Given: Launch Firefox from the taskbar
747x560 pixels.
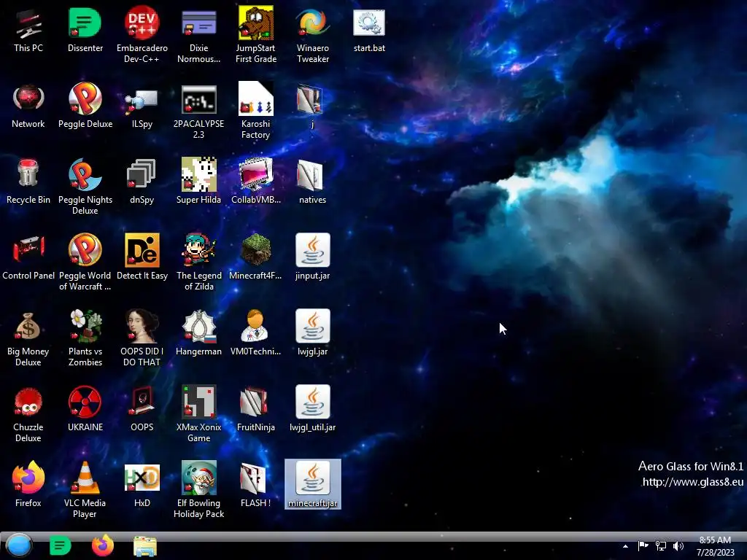Looking at the screenshot, I should pyautogui.click(x=102, y=545).
